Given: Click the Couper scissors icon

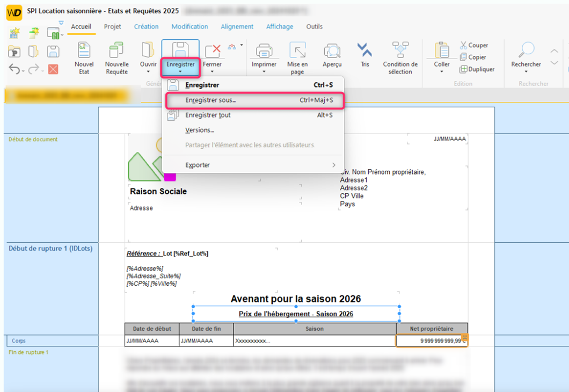Looking at the screenshot, I should pos(464,45).
